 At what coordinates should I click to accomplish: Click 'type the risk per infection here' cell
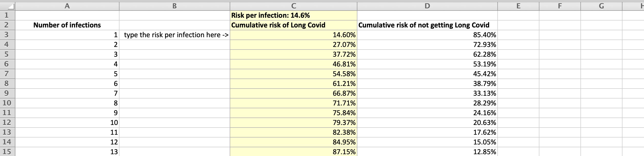click(174, 35)
